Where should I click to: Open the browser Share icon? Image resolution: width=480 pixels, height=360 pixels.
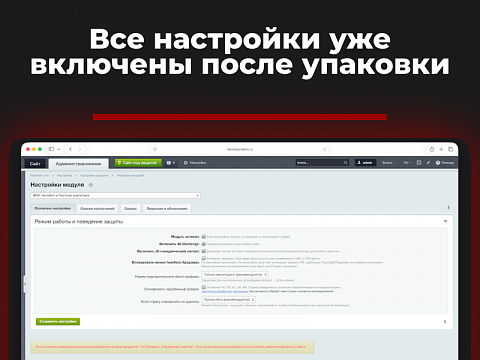432,149
